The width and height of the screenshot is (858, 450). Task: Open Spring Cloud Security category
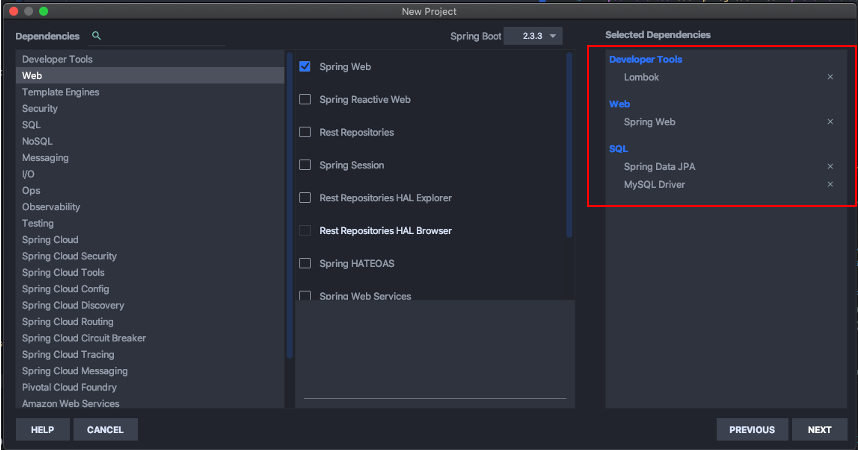coord(150,256)
